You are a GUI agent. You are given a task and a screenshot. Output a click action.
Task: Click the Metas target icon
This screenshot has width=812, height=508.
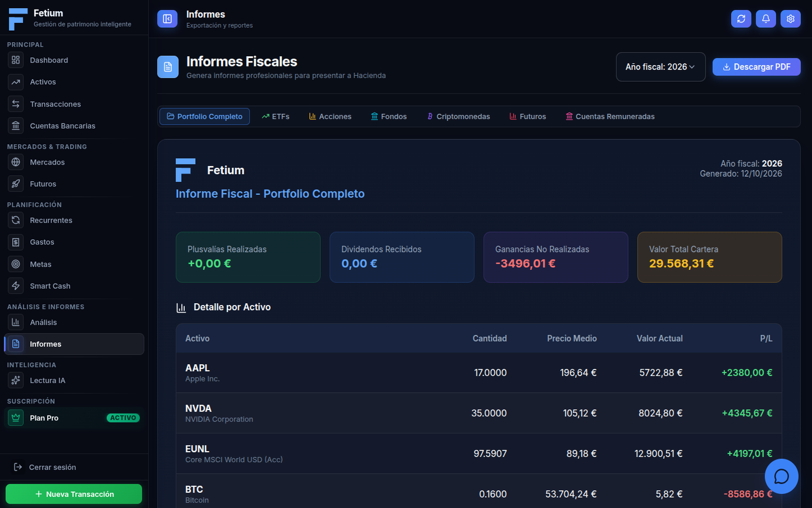[16, 264]
